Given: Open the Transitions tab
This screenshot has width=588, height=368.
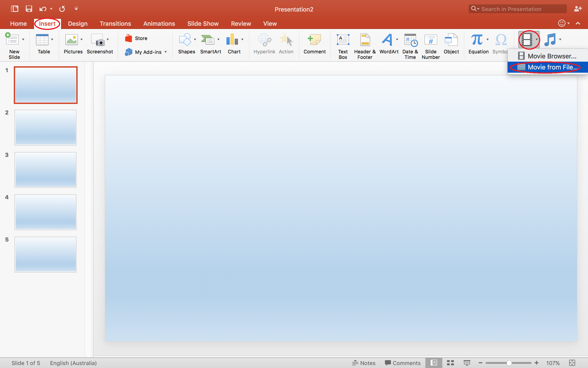Looking at the screenshot, I should point(115,24).
